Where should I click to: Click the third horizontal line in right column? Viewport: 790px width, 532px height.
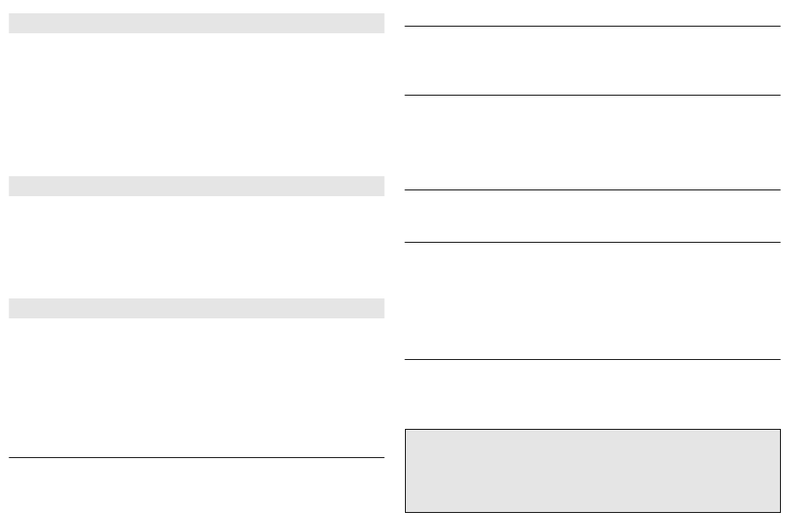pos(592,190)
